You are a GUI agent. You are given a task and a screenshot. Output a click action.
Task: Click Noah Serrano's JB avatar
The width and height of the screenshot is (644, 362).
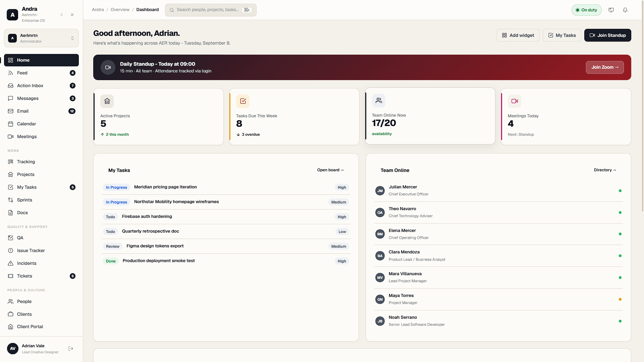click(380, 321)
